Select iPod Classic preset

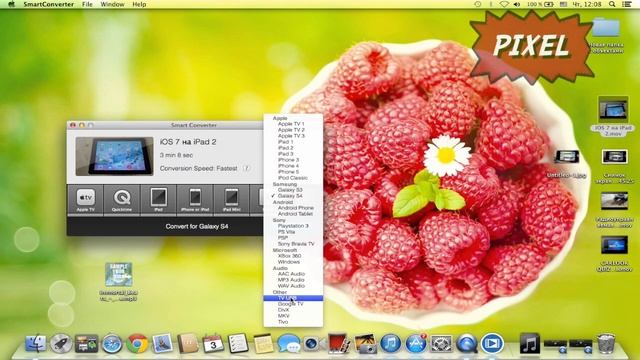pos(293,178)
